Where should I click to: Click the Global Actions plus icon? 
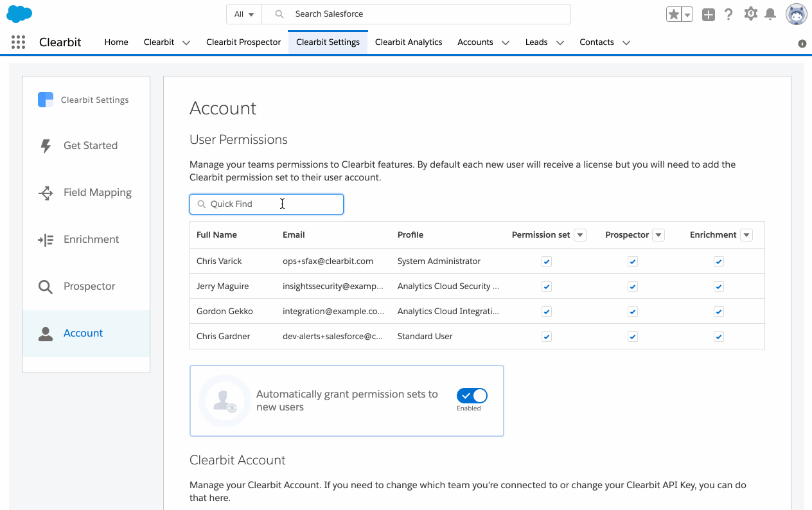708,14
